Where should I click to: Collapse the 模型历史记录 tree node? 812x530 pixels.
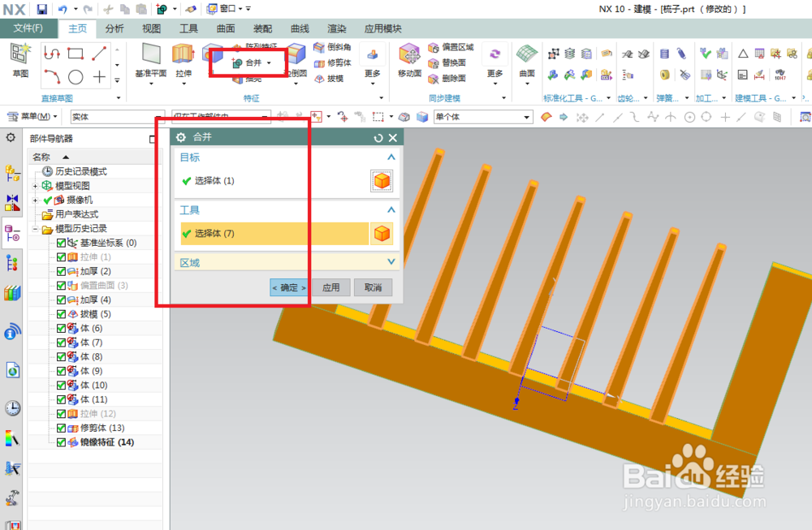click(35, 229)
